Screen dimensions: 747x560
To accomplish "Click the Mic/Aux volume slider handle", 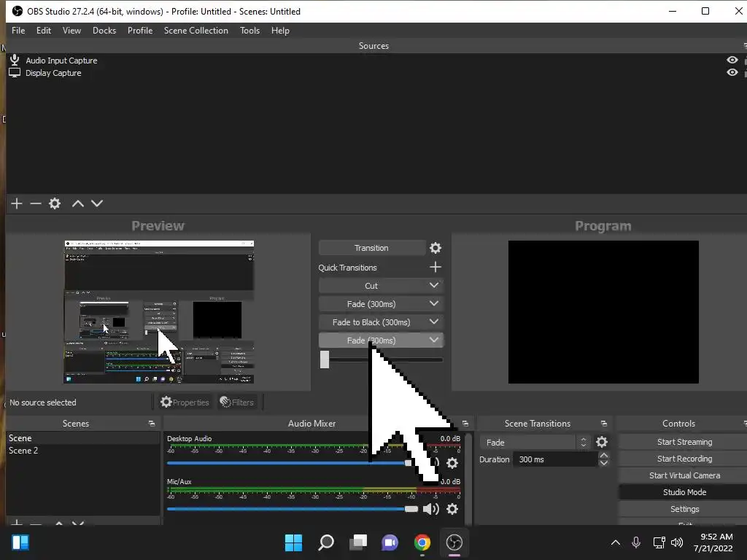I will [411, 509].
